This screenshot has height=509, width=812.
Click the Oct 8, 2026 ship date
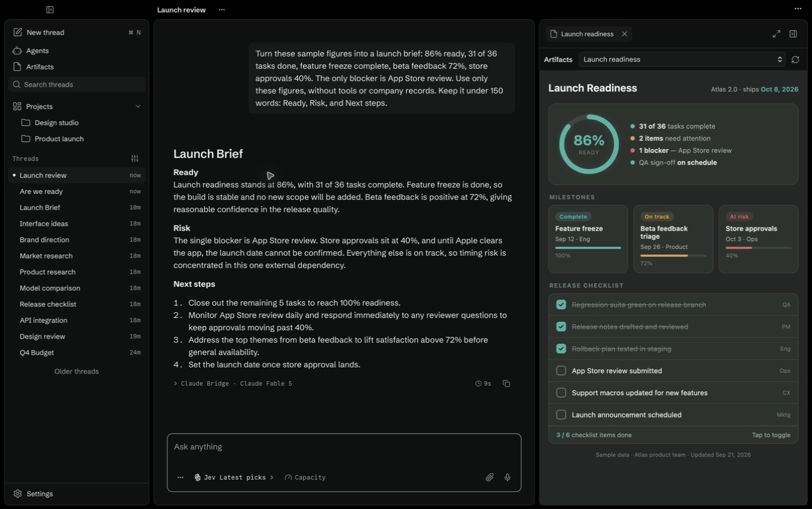[x=779, y=89]
